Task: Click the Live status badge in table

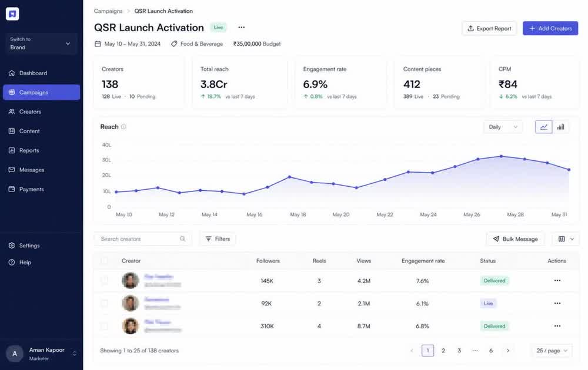Action: click(x=488, y=303)
